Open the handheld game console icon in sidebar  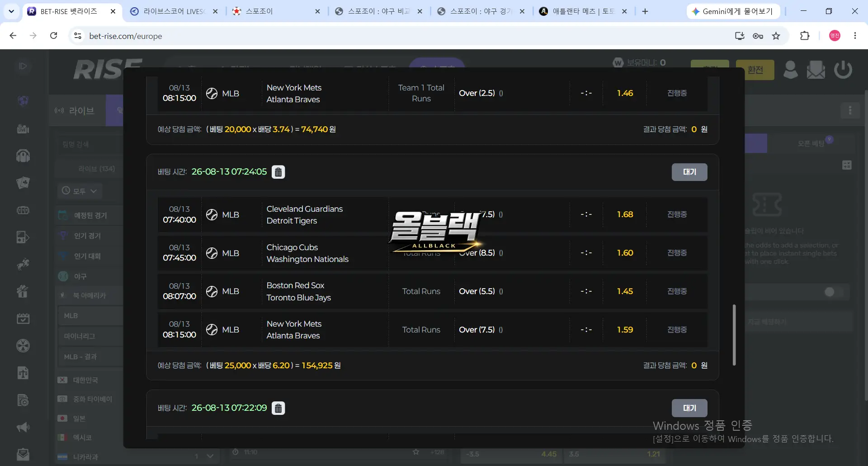tap(23, 237)
